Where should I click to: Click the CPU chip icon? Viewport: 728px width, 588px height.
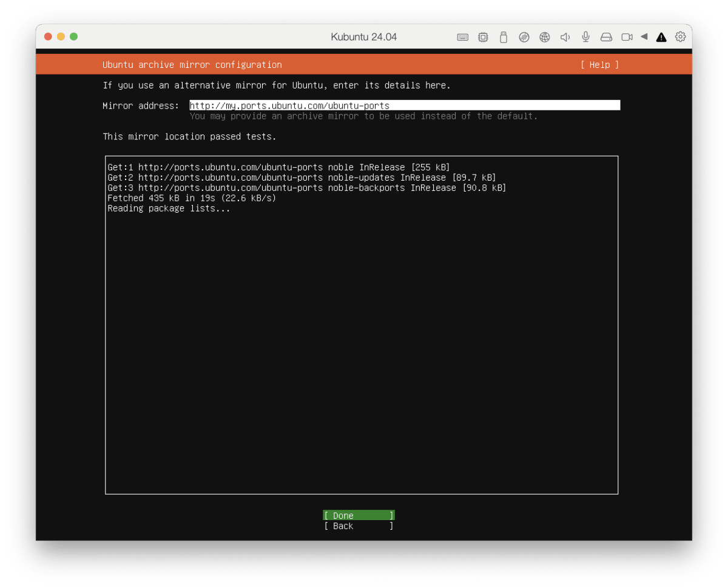483,37
